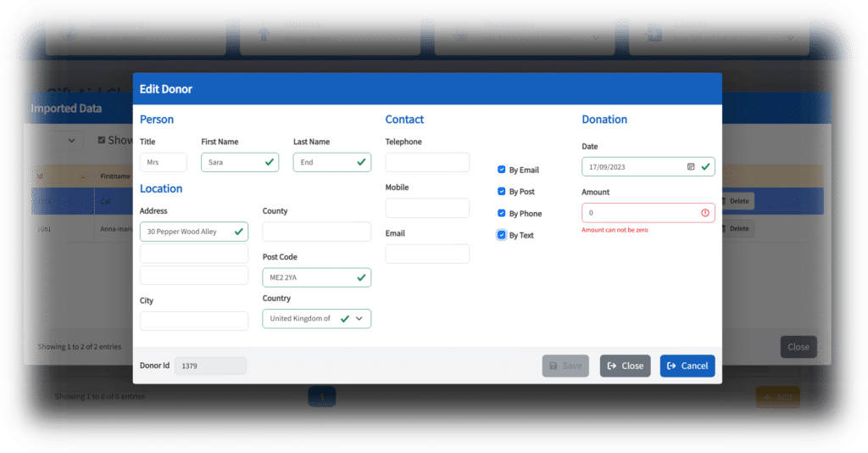Image resolution: width=868 pixels, height=453 pixels.
Task: Click the Email input field
Action: click(x=427, y=254)
